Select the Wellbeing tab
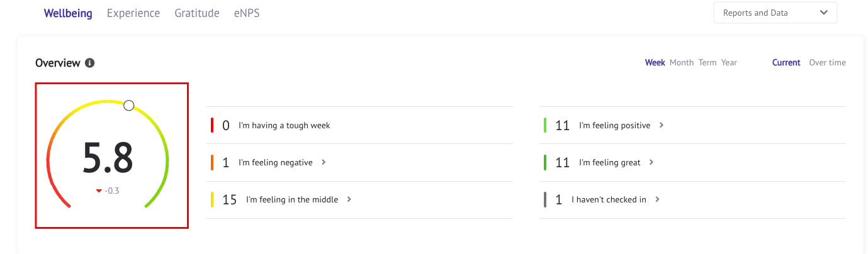This screenshot has width=868, height=254. 68,13
